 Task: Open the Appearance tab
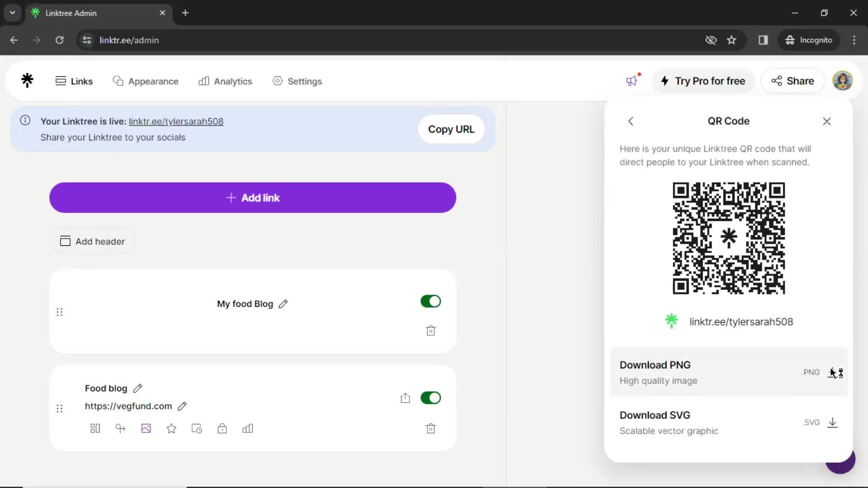click(x=146, y=81)
